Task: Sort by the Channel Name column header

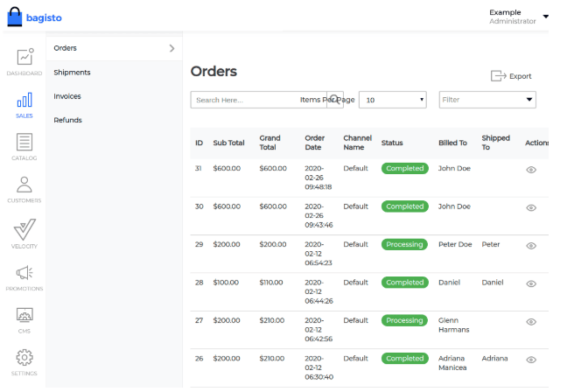Action: (x=357, y=143)
